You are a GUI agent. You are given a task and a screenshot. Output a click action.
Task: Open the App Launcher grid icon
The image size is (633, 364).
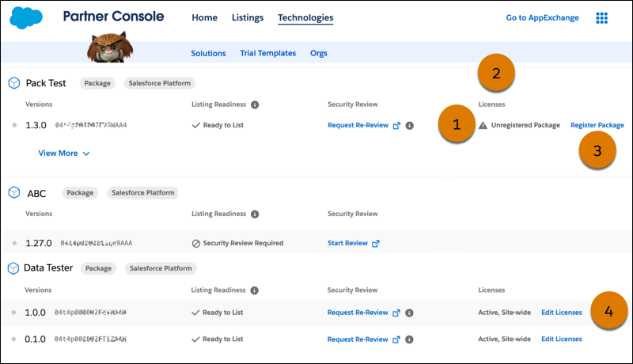tap(601, 17)
